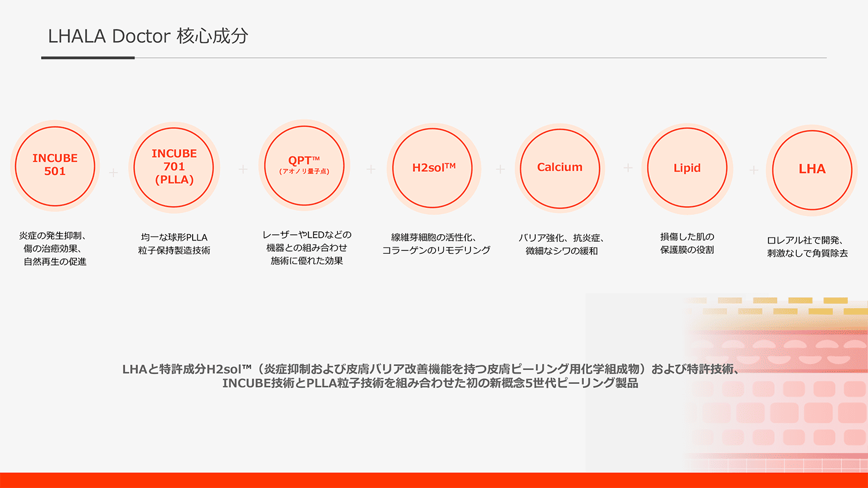Select the slide title LHALA Doctor 核心成分
868x488 pixels.
(148, 36)
